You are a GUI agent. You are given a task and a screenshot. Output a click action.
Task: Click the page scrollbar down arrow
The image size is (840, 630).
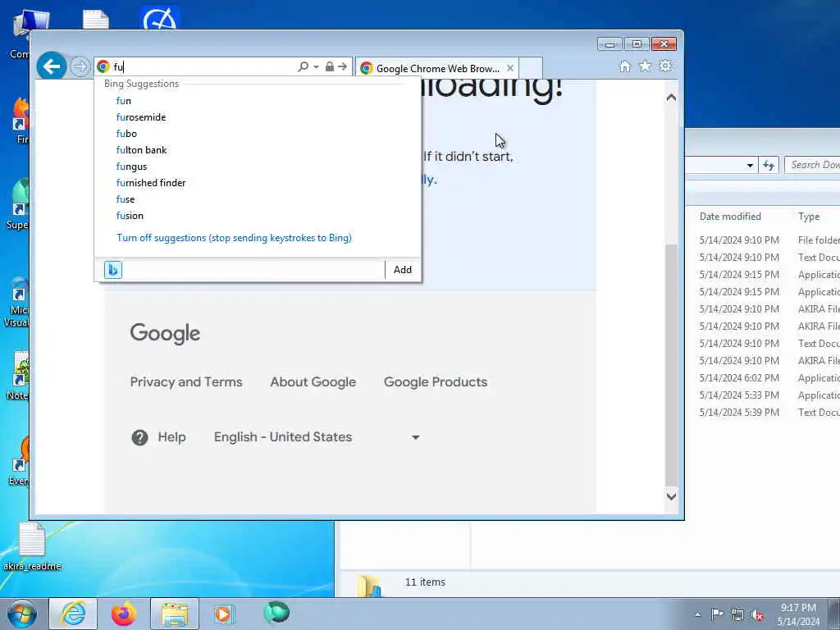pyautogui.click(x=671, y=496)
